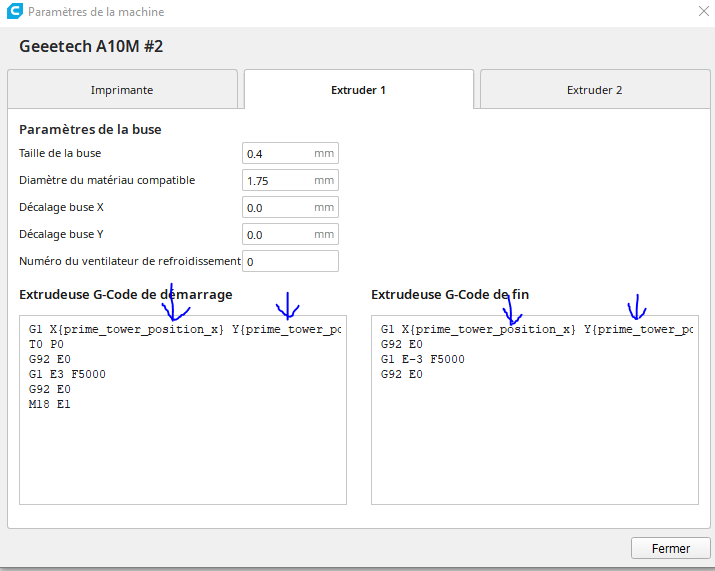Edit the Diamètre du matériau compatible field

(290, 180)
